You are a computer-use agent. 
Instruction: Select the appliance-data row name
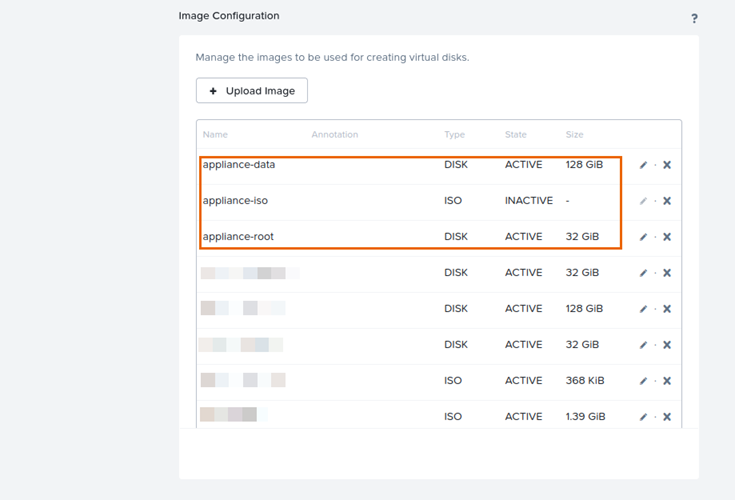pyautogui.click(x=238, y=165)
